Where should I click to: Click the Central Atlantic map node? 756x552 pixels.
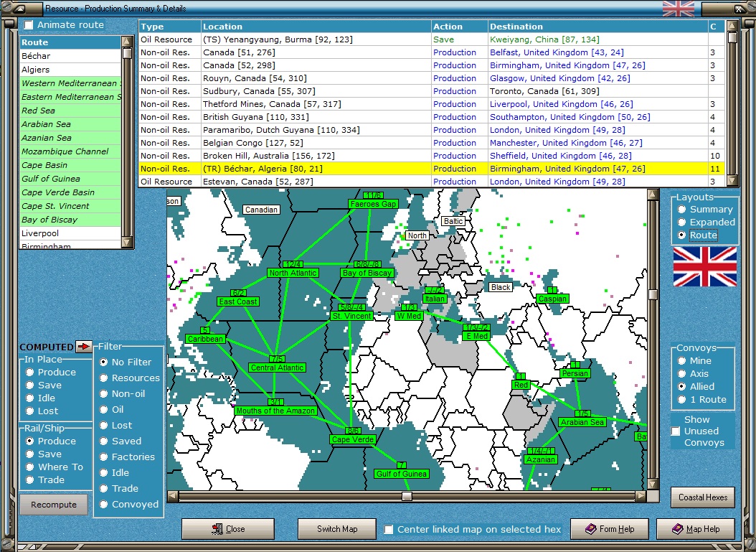277,368
